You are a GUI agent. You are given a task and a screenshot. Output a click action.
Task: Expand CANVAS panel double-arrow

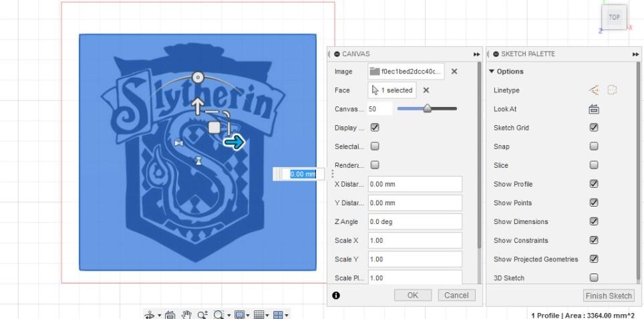[x=476, y=54]
